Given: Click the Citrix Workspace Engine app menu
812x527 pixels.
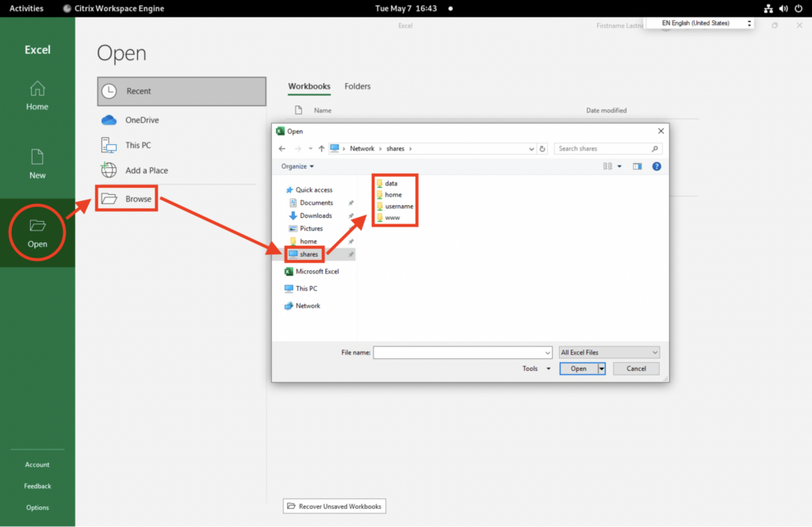Looking at the screenshot, I should click(113, 8).
